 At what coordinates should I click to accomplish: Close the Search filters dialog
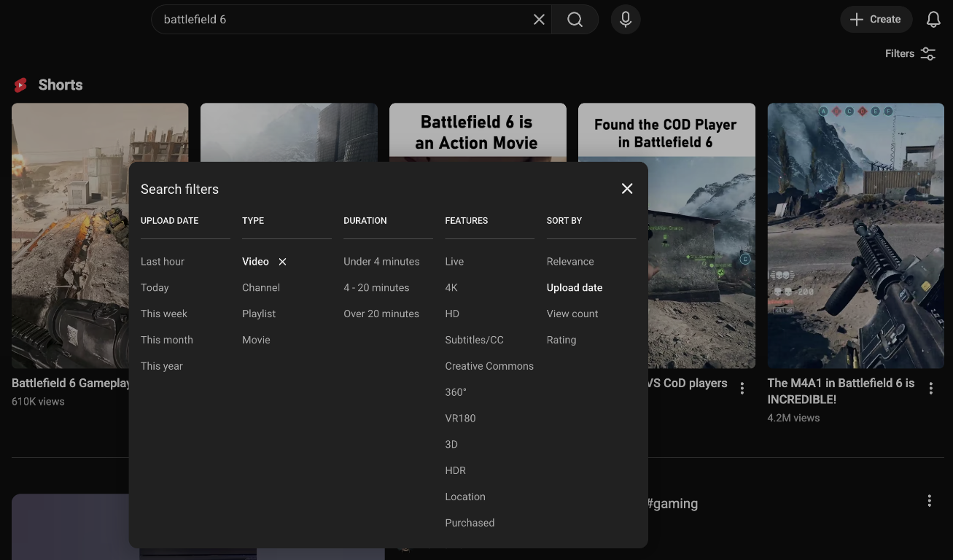[x=626, y=188]
